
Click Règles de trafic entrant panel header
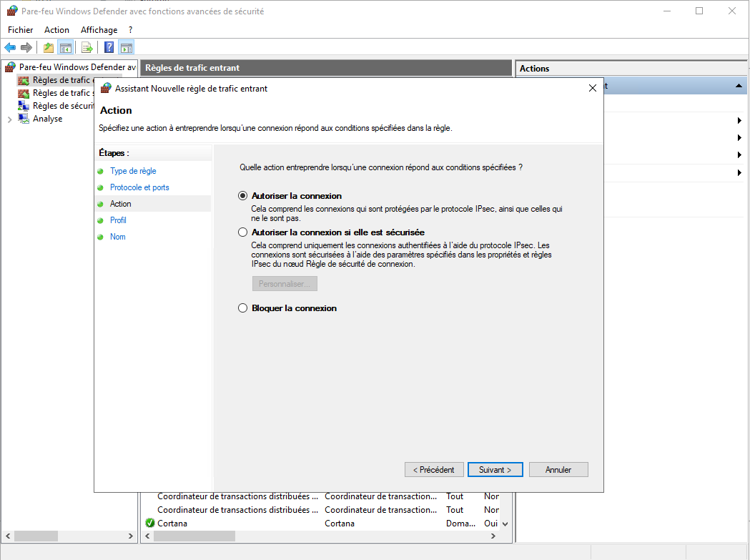click(326, 67)
